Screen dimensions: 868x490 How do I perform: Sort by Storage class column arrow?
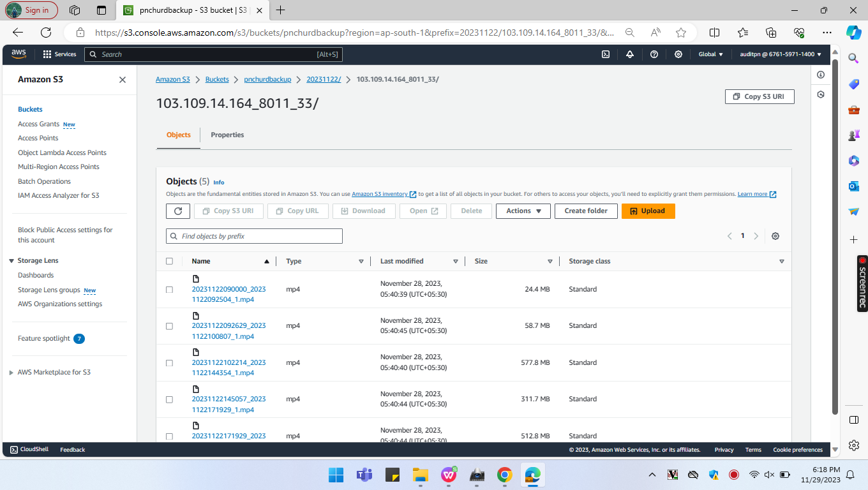(x=781, y=262)
